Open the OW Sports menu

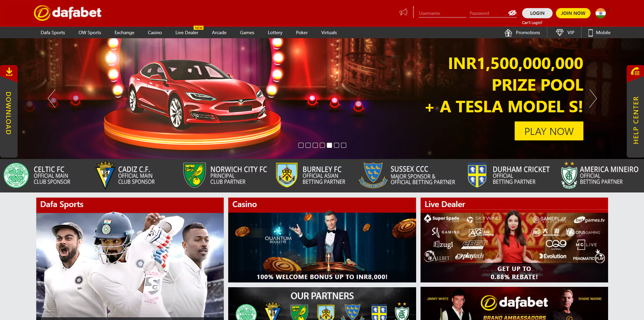90,32
